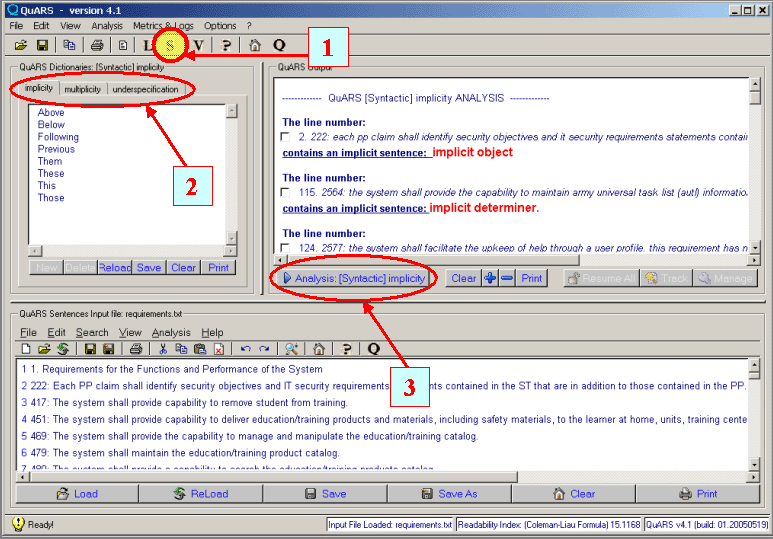This screenshot has width=773, height=539.
Task: Select 'Following' in the dictionary list
Action: click(58, 137)
